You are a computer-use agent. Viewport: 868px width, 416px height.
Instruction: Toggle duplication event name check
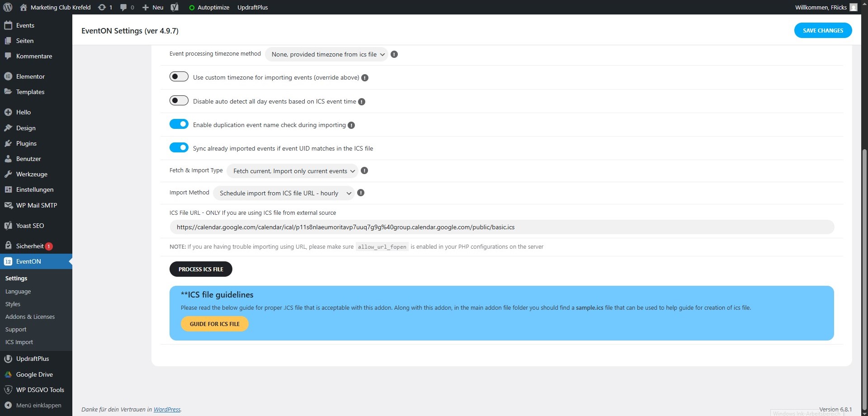(179, 124)
